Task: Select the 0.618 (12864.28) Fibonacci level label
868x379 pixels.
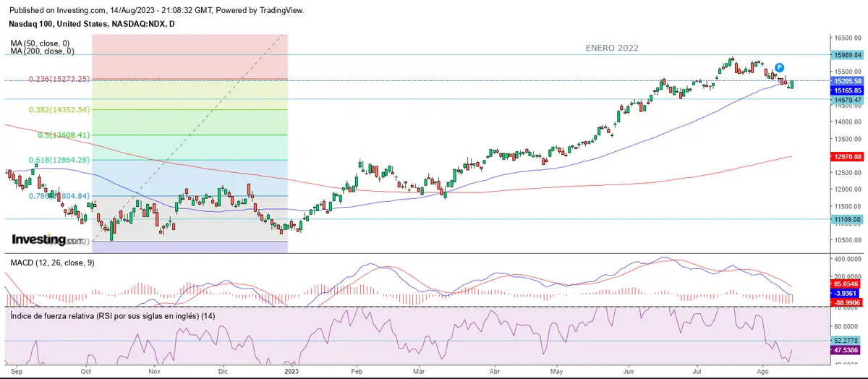Action: (59, 160)
